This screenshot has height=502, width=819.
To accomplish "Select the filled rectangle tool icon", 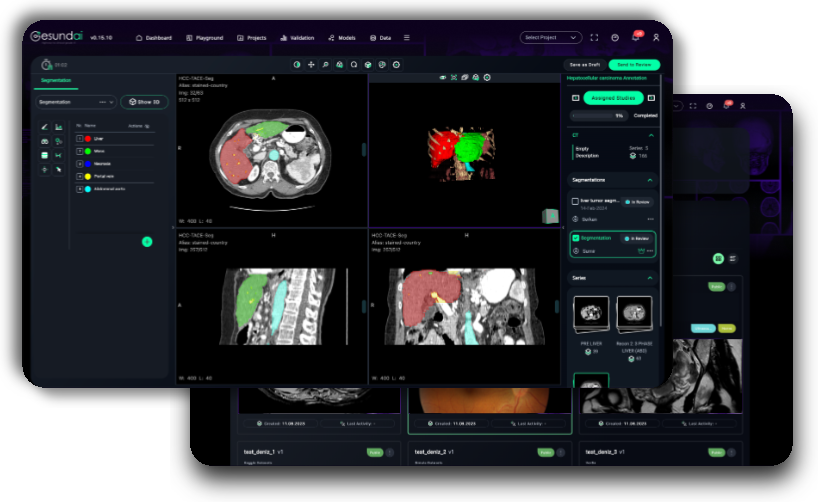I will pyautogui.click(x=44, y=155).
